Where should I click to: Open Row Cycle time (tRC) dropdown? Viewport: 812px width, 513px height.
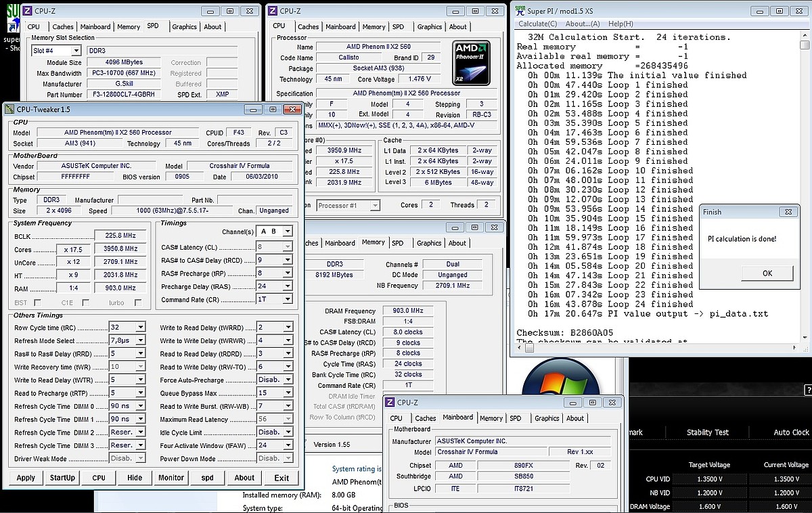click(x=141, y=328)
